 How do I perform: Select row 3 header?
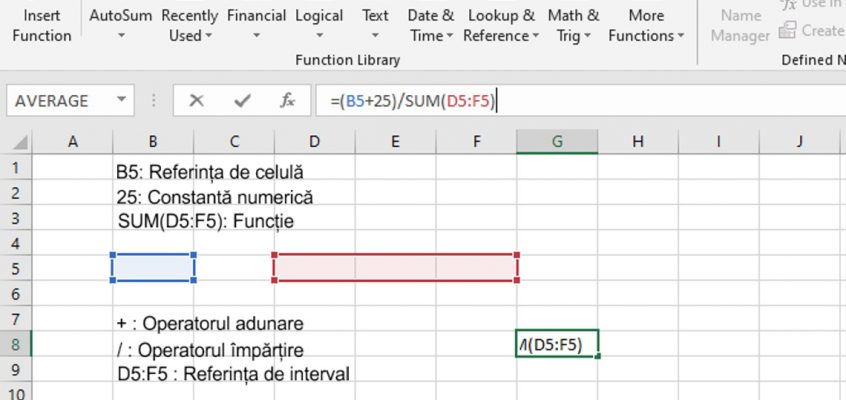click(16, 218)
